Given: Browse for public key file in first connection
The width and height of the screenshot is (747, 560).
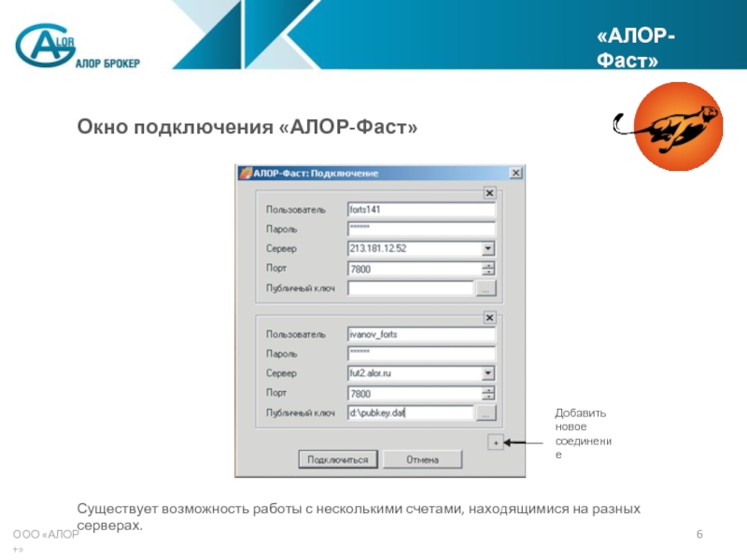Looking at the screenshot, I should coord(486,288).
